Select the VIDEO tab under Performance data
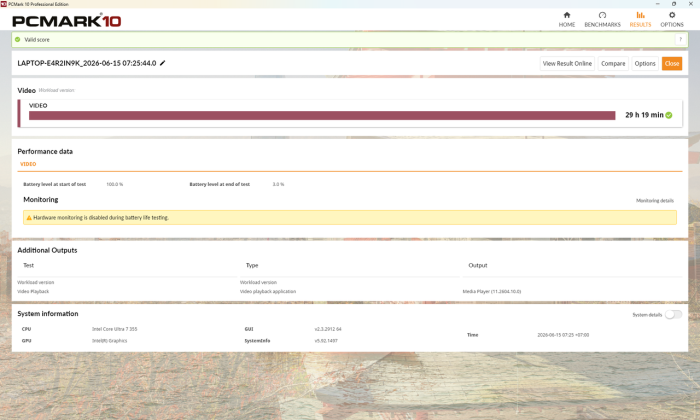 28,164
